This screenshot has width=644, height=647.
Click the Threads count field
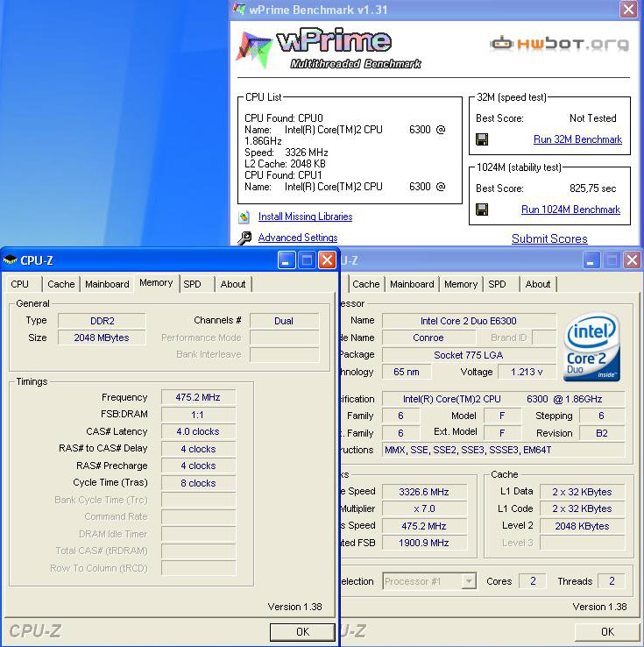pos(612,581)
